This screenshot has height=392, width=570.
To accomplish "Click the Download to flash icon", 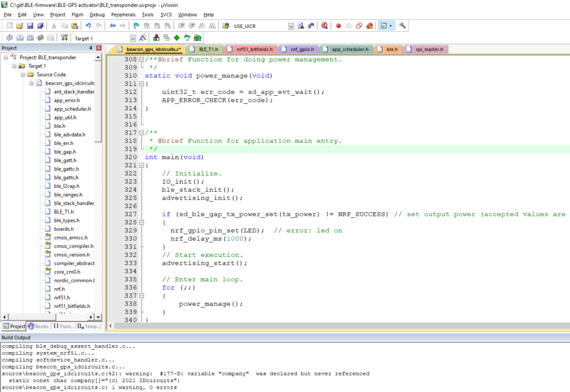I will [x=65, y=38].
